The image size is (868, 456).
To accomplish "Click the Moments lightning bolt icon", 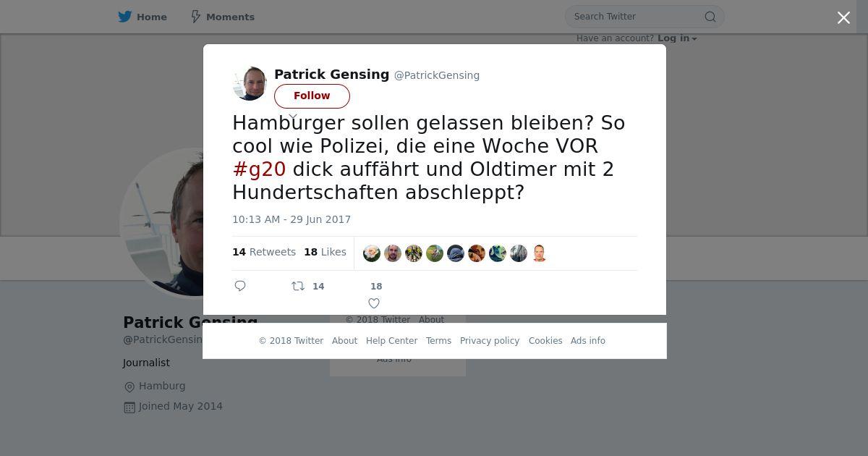I will 195,17.
